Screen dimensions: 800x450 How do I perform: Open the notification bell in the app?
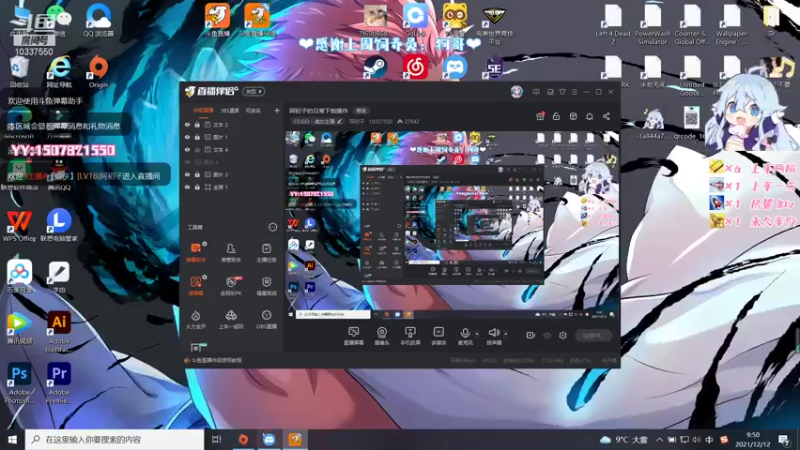[x=589, y=116]
